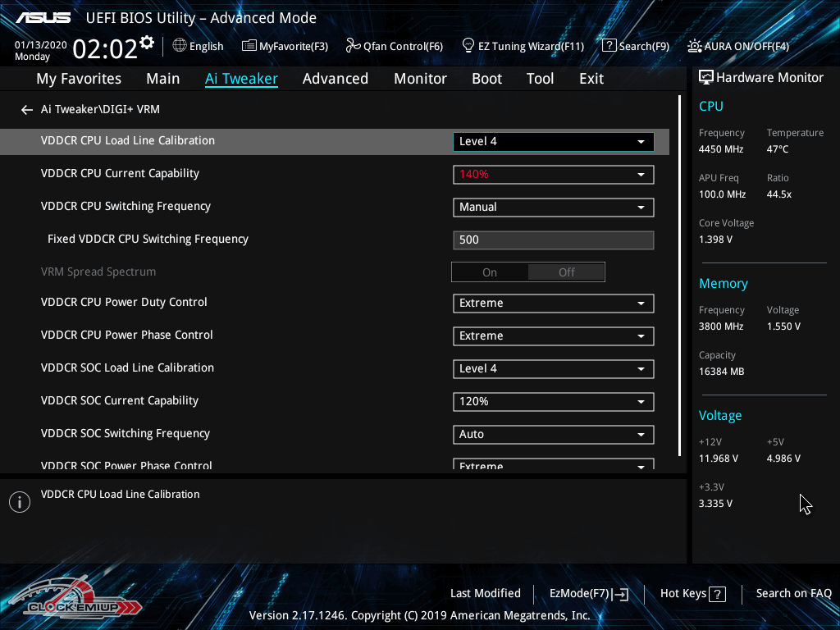Click the back arrow beside Ai Tweaker\DIGI+ VRM
This screenshot has width=840, height=630.
tap(27, 110)
